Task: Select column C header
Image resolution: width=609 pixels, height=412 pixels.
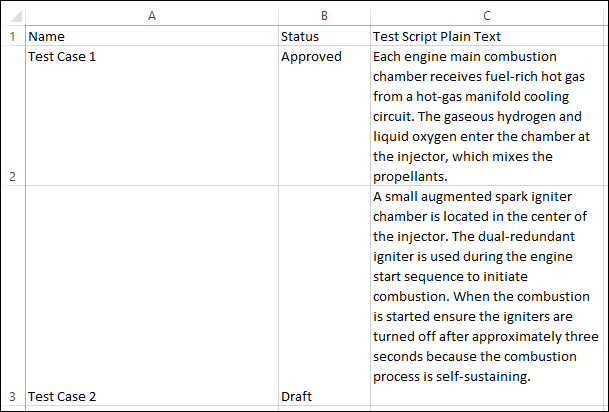Action: pos(486,16)
